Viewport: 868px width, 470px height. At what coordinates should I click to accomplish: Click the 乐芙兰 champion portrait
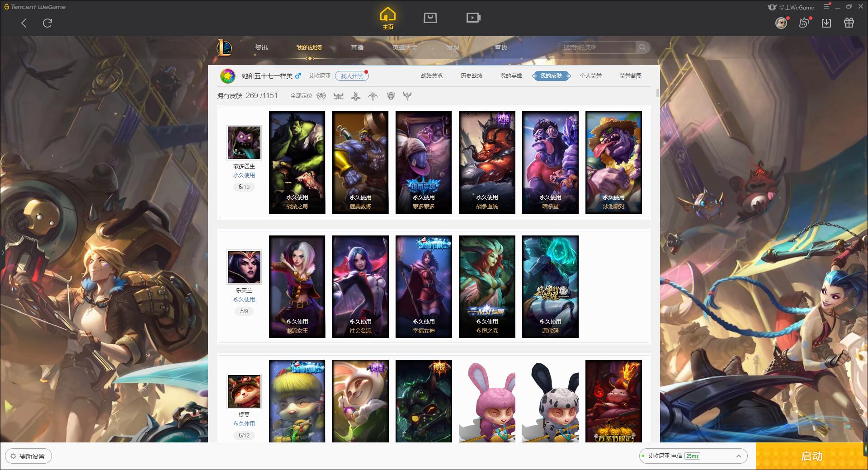[x=244, y=267]
